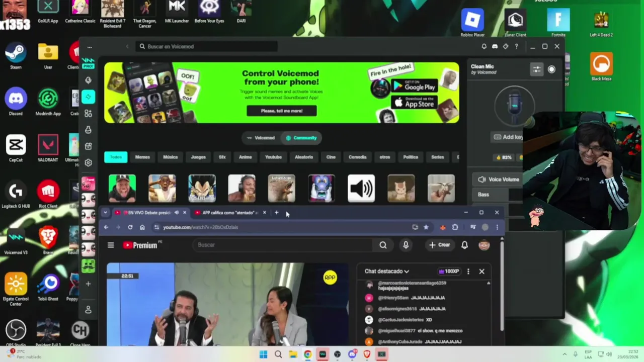Select the active Soundboard icon in Voicemod sidebar
The image size is (644, 362).
pos(89,97)
